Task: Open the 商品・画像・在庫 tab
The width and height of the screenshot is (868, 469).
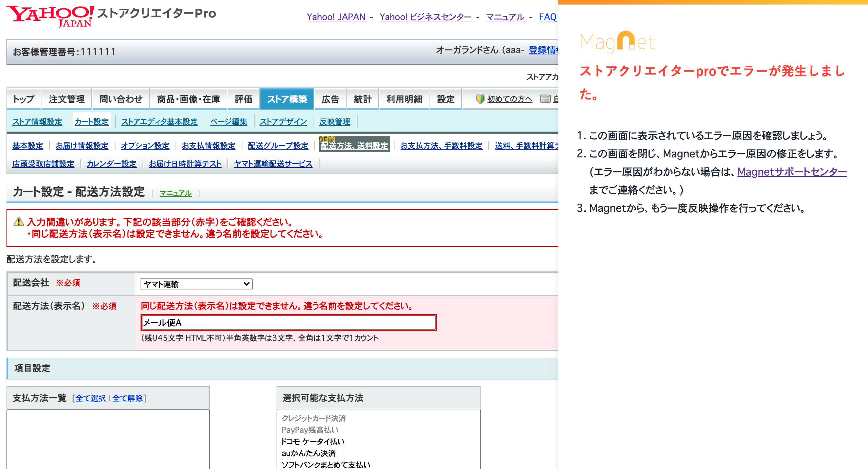Action: coord(188,99)
